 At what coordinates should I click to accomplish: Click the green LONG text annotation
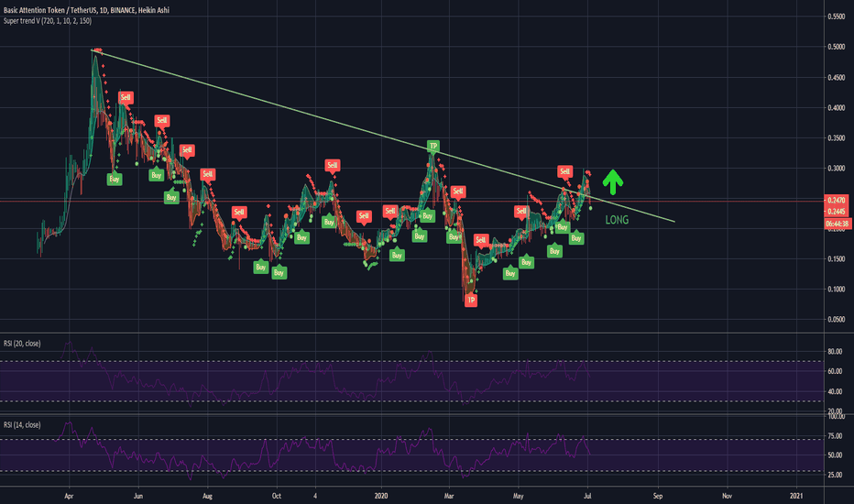tap(617, 220)
